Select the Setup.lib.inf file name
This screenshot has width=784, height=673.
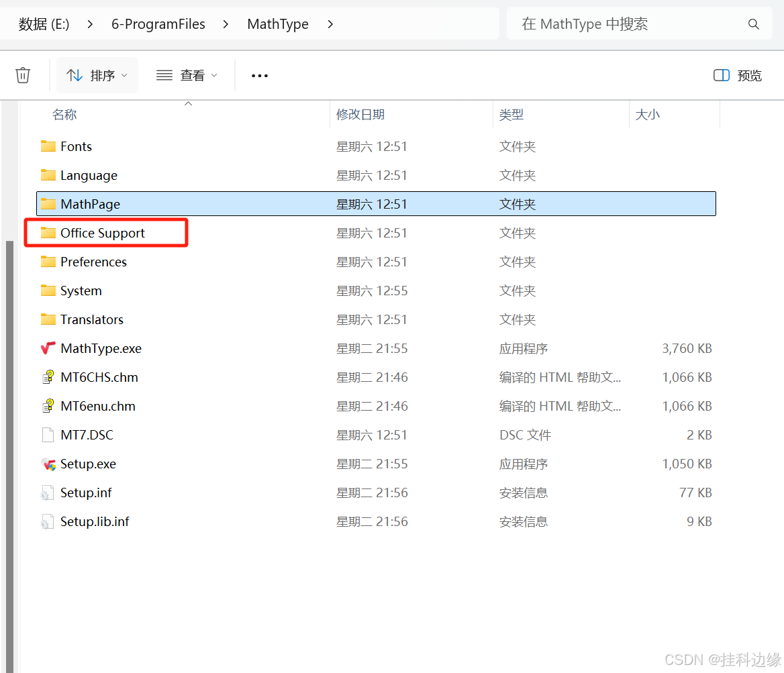tap(95, 522)
